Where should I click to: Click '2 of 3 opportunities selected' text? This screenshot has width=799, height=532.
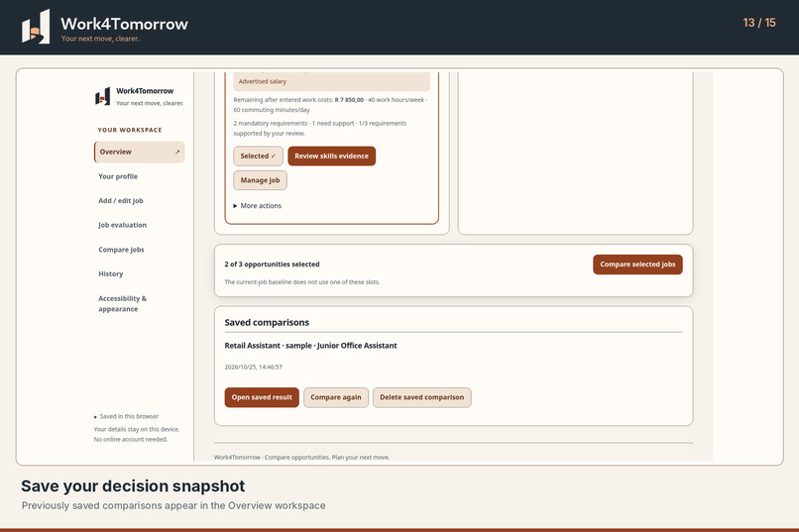272,265
